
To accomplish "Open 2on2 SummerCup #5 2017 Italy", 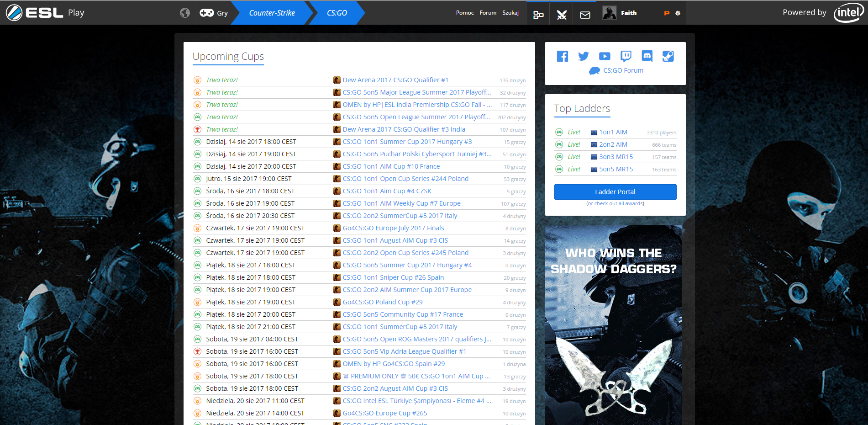I will pyautogui.click(x=400, y=216).
